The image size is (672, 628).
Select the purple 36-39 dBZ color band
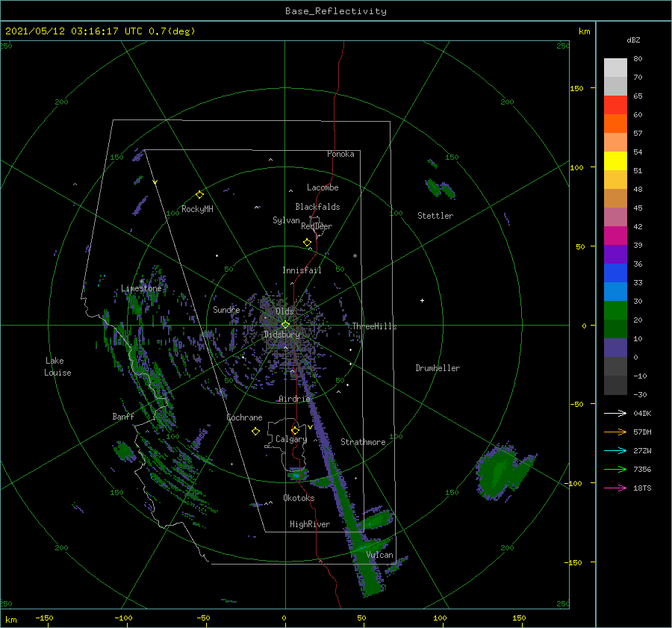coord(615,255)
